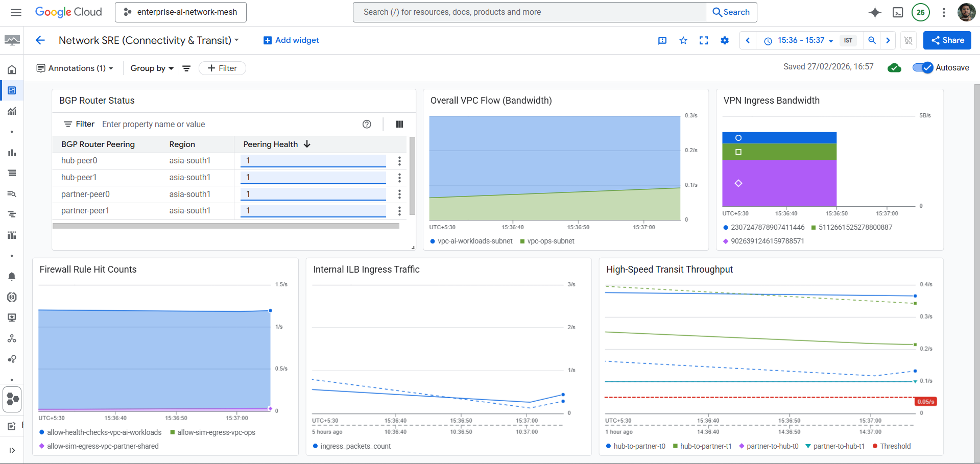980x464 pixels.
Task: Open the 15:36 - 15:37 time range selector
Action: tap(801, 40)
